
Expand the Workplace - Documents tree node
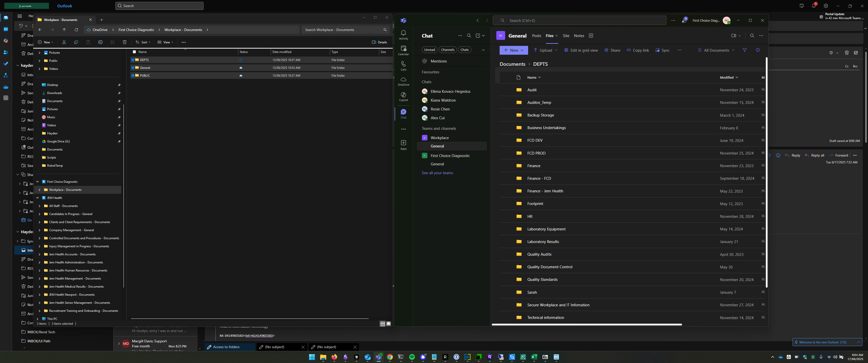(x=39, y=190)
